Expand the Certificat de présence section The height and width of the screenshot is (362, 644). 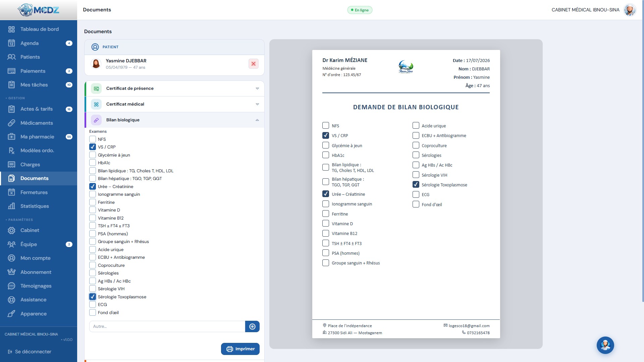pos(174,88)
